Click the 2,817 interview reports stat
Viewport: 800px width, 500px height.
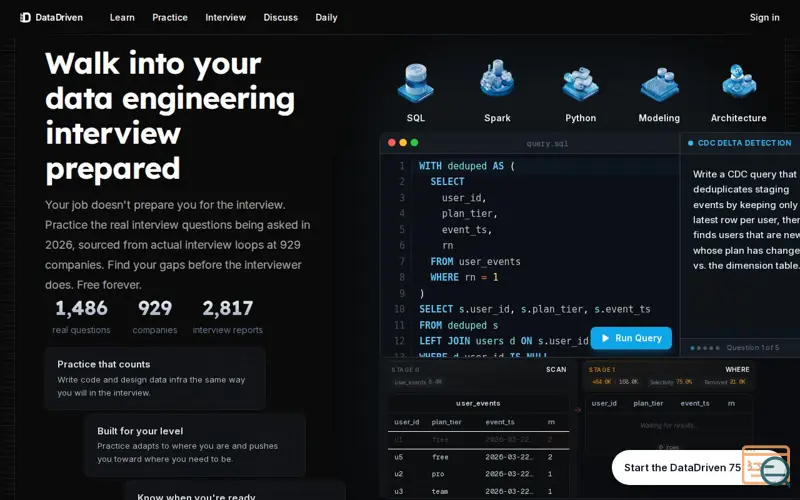tap(228, 316)
